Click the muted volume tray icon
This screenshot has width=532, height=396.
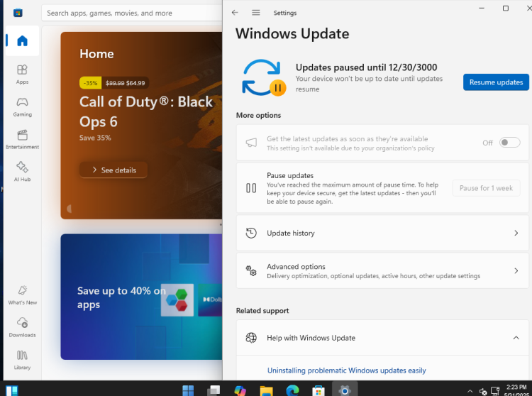[x=483, y=392]
